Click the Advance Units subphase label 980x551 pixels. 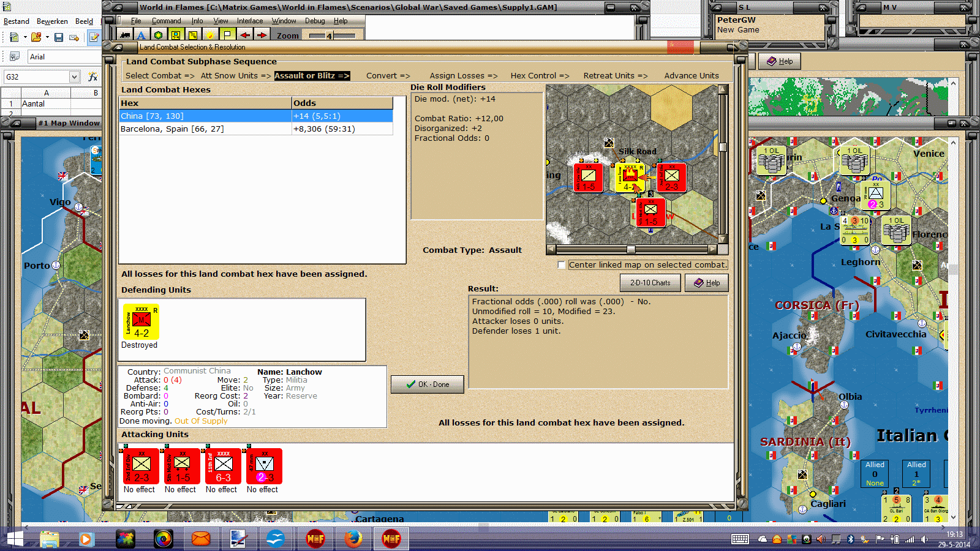click(x=692, y=76)
